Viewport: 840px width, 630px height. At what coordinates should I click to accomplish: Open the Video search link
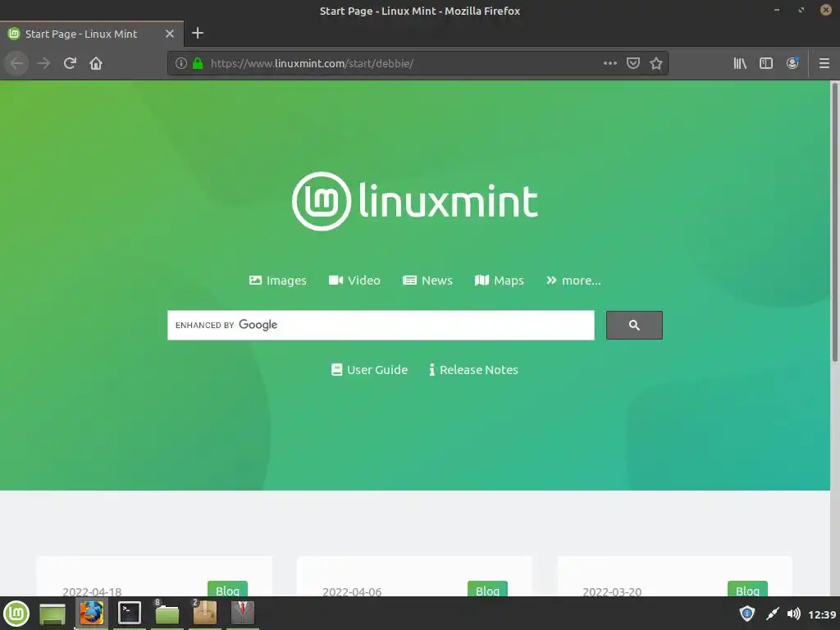(354, 281)
